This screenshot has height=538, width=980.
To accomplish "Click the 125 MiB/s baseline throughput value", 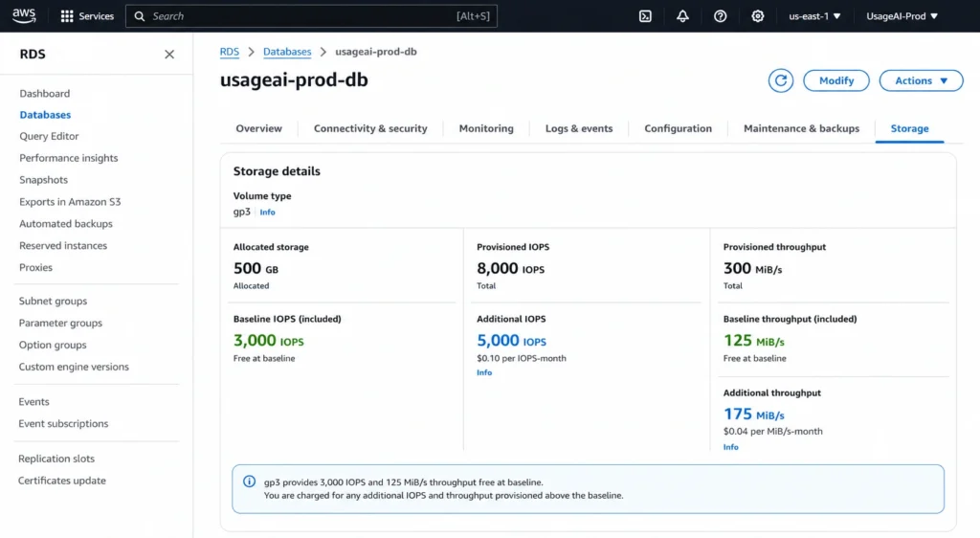I will click(x=753, y=341).
